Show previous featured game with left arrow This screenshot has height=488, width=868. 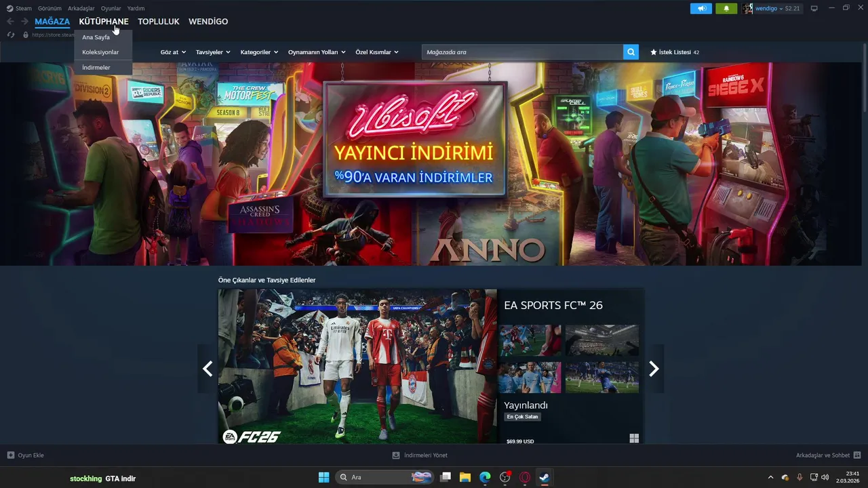(x=208, y=368)
